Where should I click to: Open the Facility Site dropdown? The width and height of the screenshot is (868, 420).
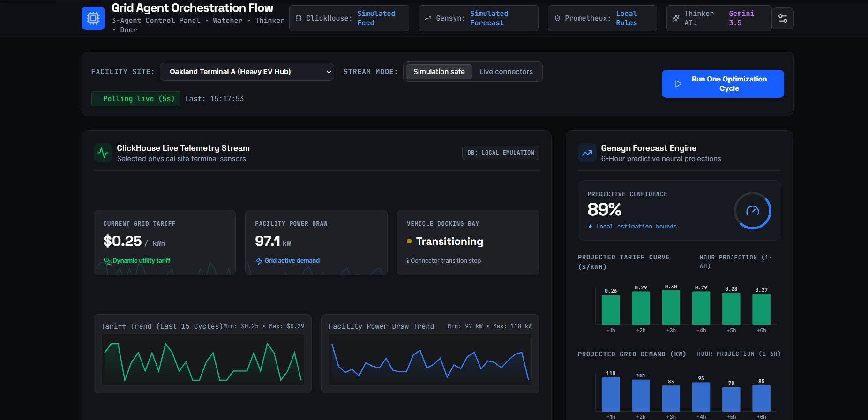click(x=247, y=72)
